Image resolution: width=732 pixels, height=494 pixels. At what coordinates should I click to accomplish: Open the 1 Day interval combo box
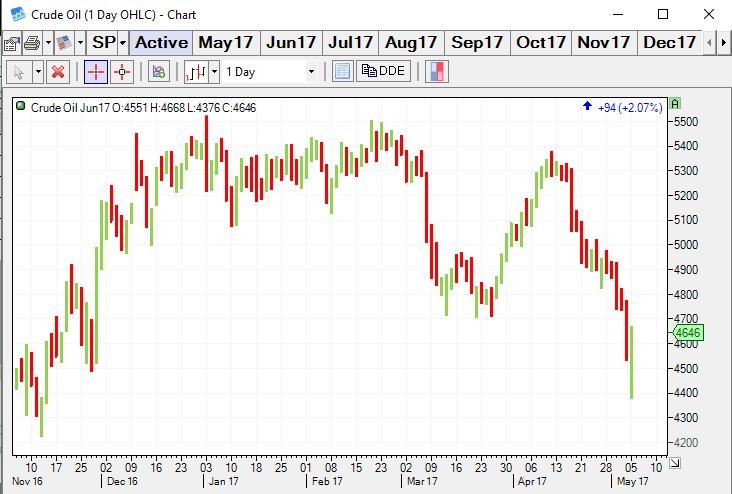pos(270,72)
